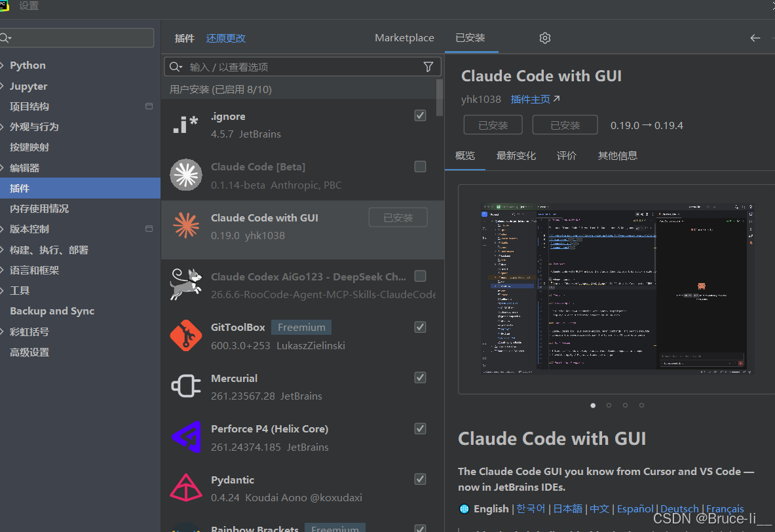Switch to the Marketplace tab
The width and height of the screenshot is (775, 532).
click(404, 37)
